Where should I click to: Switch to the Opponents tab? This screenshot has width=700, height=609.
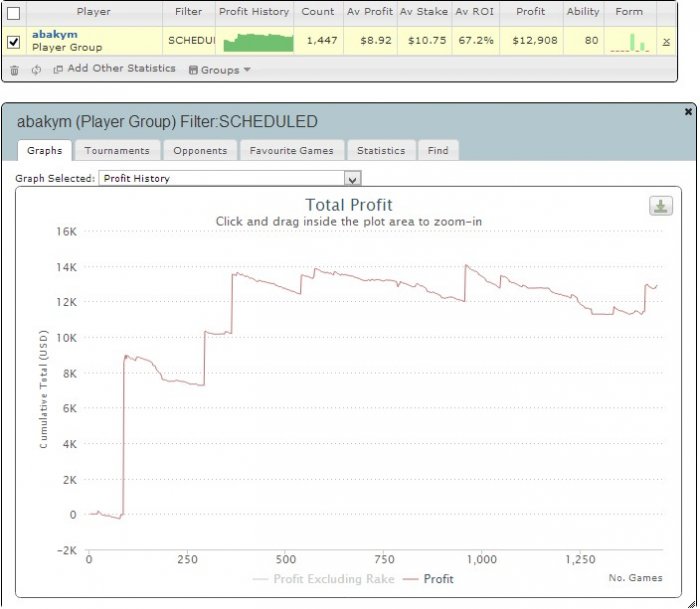point(200,150)
